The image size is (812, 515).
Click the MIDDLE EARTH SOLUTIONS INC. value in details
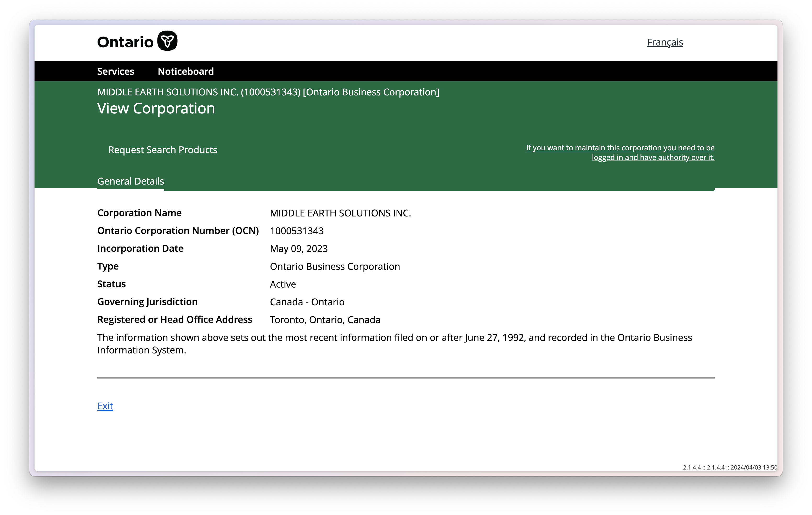pos(340,213)
